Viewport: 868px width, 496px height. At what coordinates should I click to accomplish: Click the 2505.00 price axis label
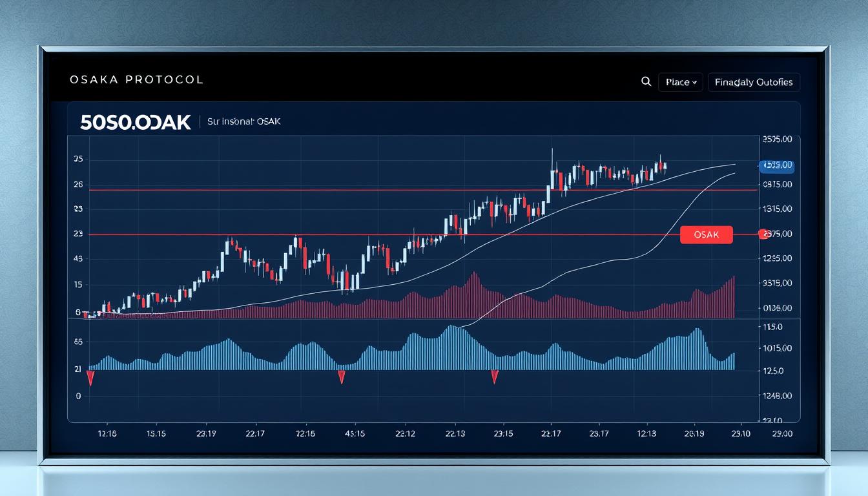777,139
